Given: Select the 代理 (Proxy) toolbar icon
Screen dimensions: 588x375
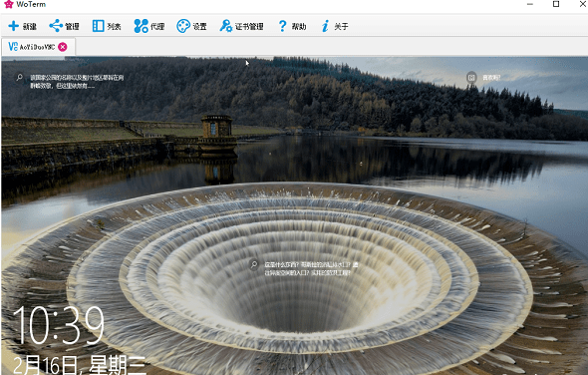Looking at the screenshot, I should (x=141, y=26).
